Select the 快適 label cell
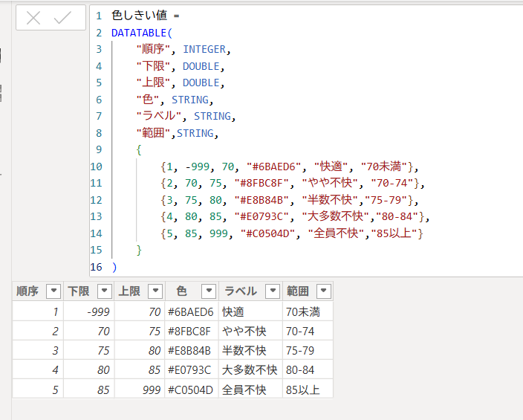This screenshot has height=420, width=523. coord(250,311)
